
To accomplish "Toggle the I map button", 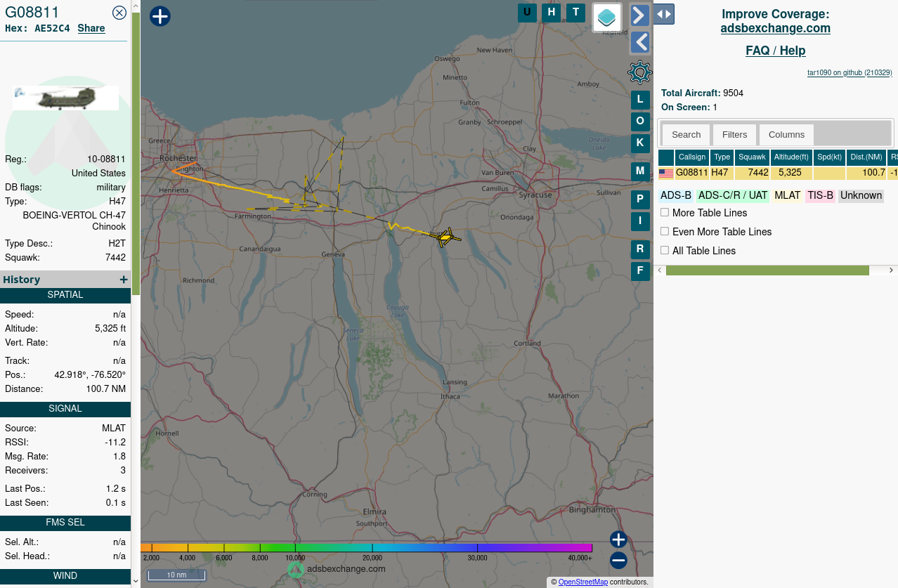I will (x=640, y=221).
